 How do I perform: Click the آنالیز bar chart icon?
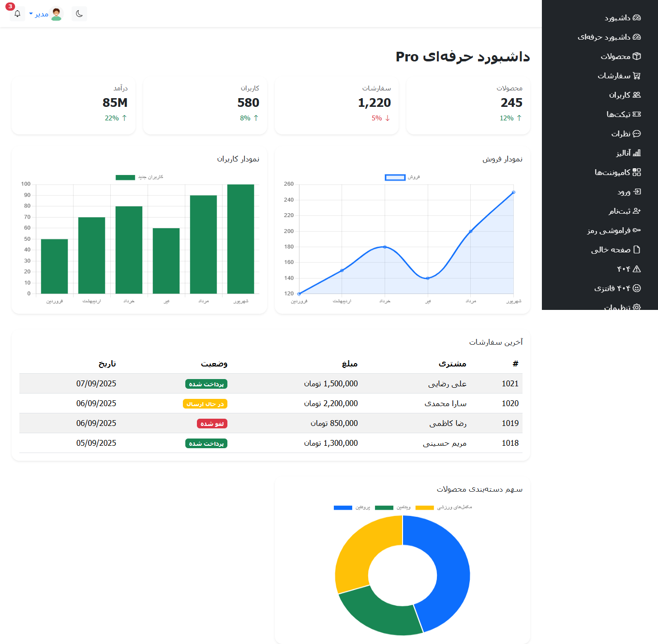coord(637,153)
